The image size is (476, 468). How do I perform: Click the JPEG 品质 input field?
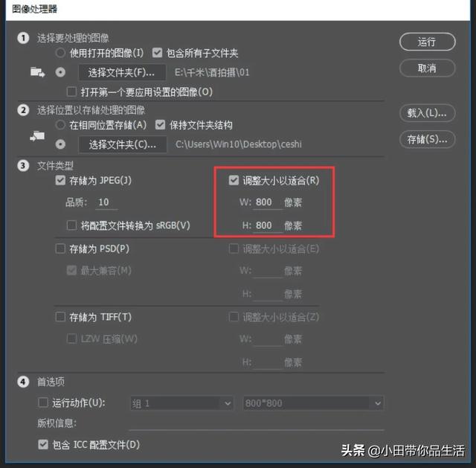click(106, 202)
